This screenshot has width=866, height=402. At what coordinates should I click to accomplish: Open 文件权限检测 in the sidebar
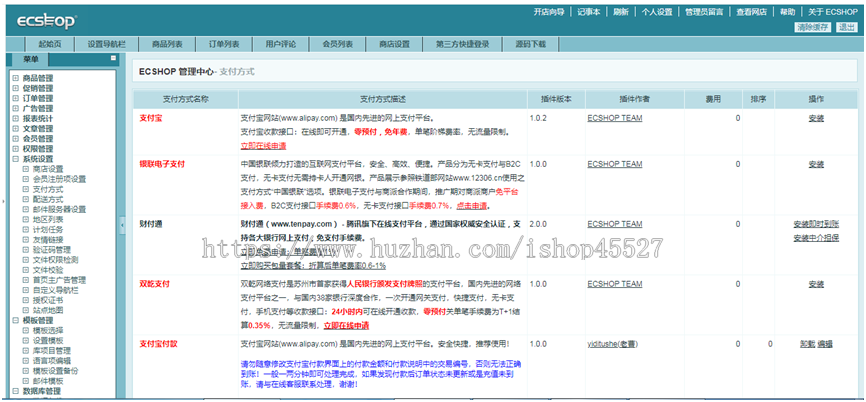[55, 260]
